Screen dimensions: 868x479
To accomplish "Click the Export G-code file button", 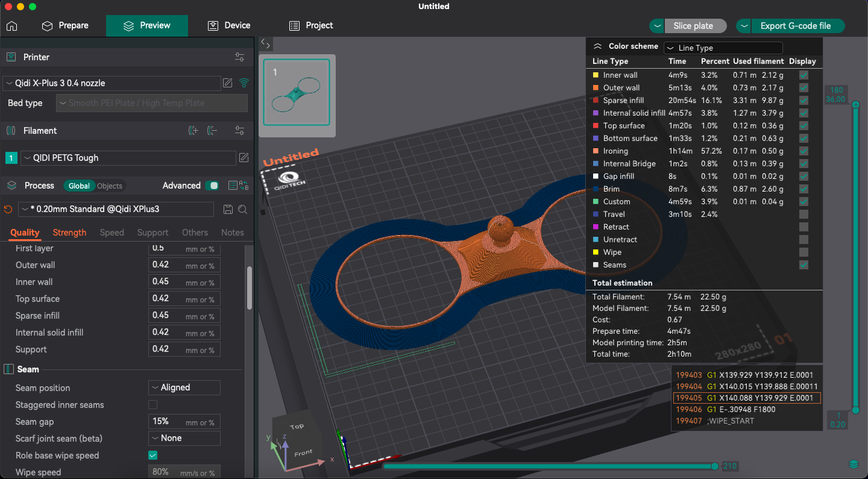I will 797,26.
